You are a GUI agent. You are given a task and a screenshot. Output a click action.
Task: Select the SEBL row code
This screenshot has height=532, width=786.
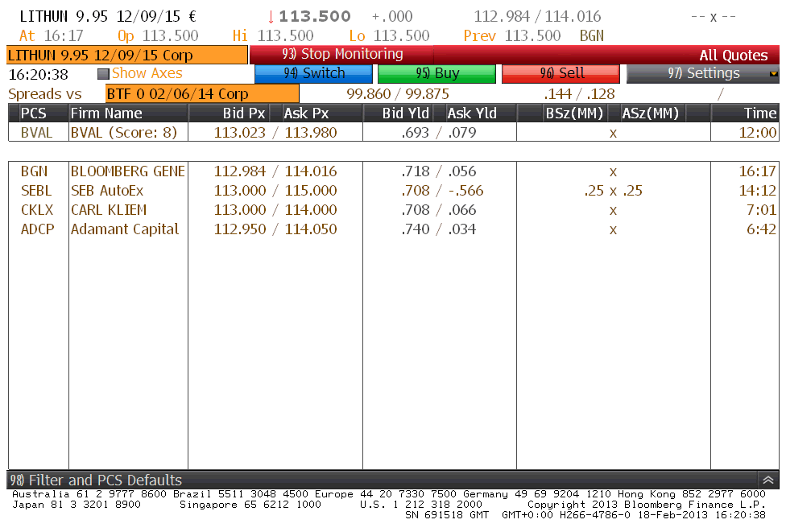(x=36, y=191)
